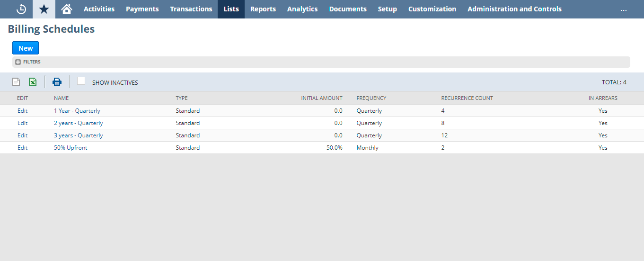Open the 3 years - Quarterly schedule
This screenshot has width=644, height=261.
tap(79, 135)
